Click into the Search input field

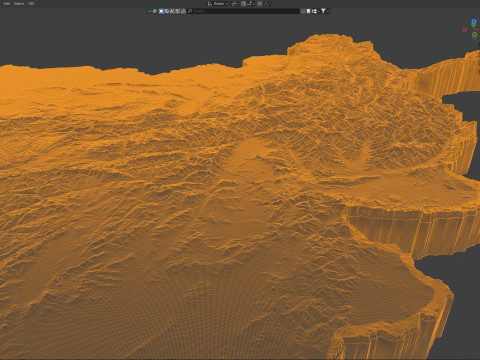[x=246, y=11]
